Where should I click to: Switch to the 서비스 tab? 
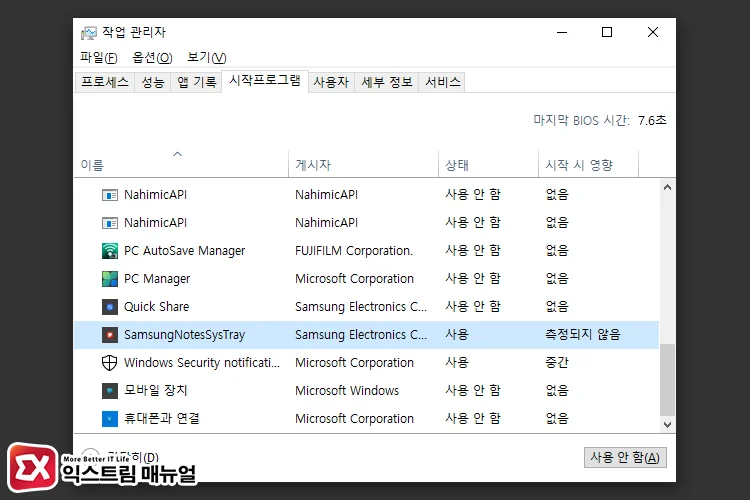click(x=442, y=82)
